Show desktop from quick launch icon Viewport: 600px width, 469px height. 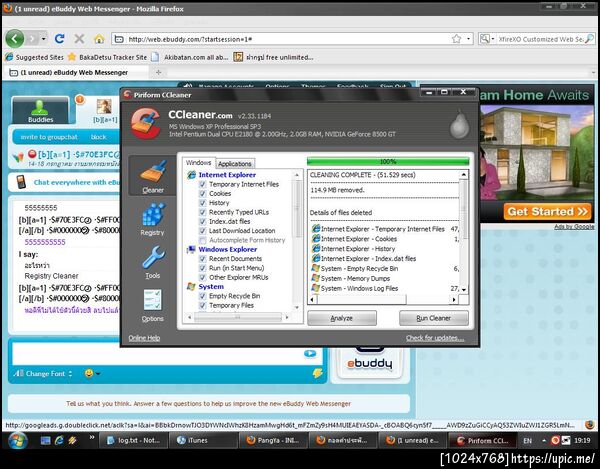click(x=46, y=441)
